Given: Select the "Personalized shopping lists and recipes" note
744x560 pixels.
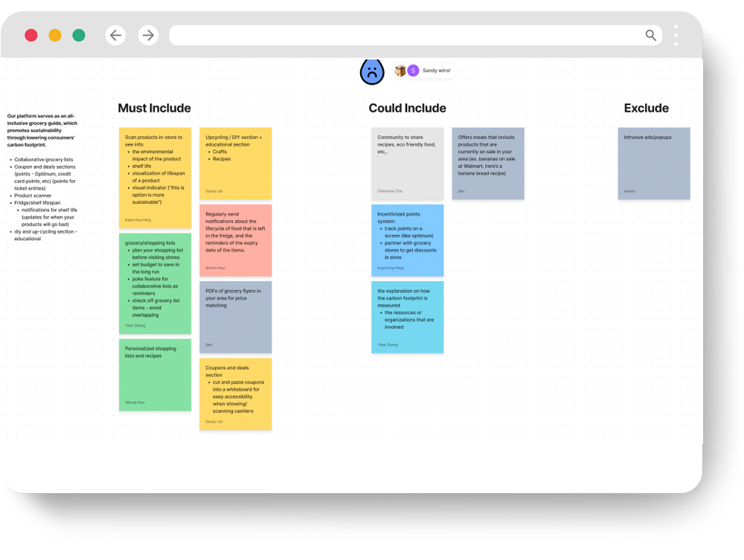Looking at the screenshot, I should (155, 374).
